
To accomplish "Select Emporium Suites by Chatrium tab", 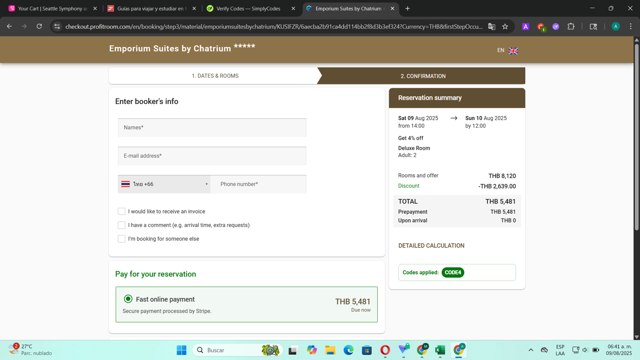I will 348,8.
